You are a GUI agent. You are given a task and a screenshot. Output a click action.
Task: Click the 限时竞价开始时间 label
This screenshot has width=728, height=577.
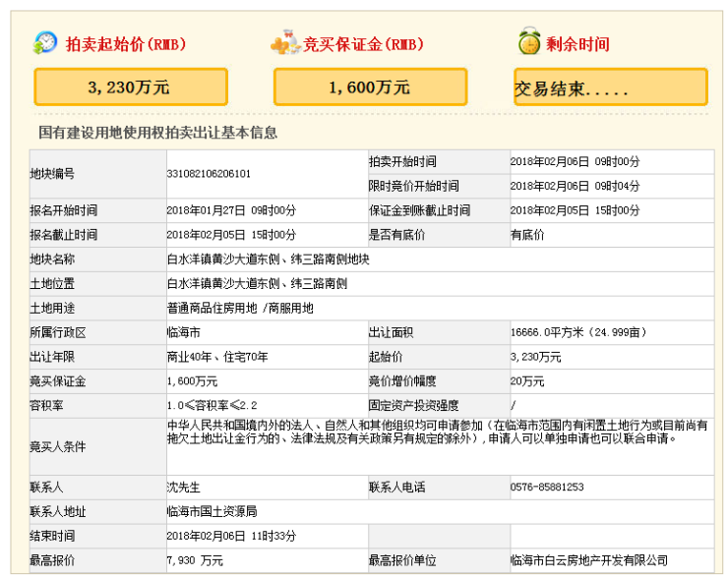(413, 187)
